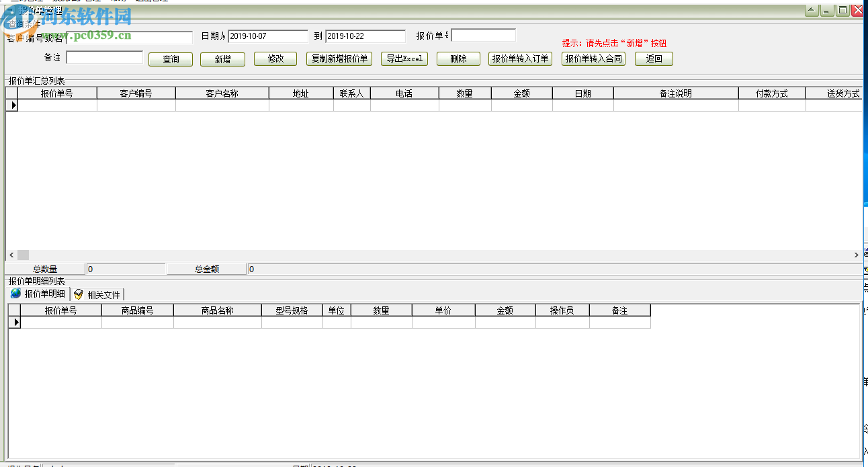The width and height of the screenshot is (868, 467).
Task: Switch to 报价单明细 tab
Action: click(x=38, y=294)
